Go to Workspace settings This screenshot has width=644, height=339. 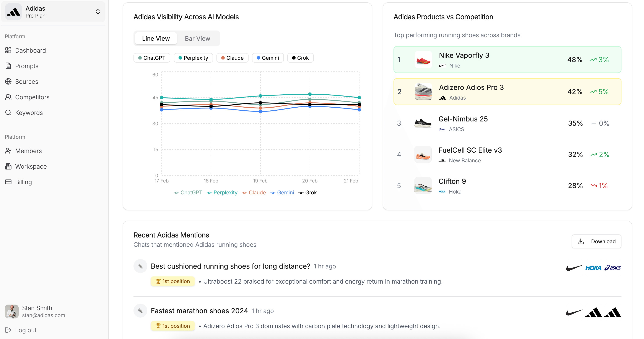[31, 166]
